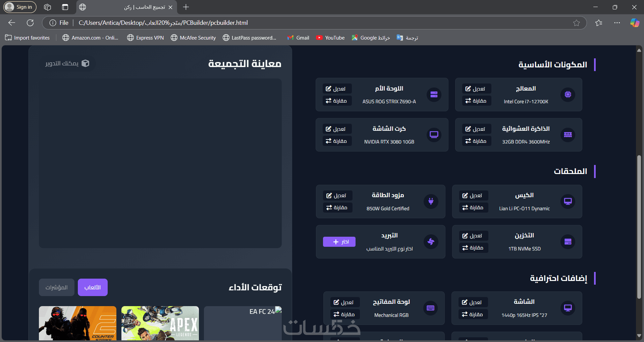Viewport: 644px width, 342px height.
Task: Open the Google خرائط bookmark
Action: click(371, 38)
